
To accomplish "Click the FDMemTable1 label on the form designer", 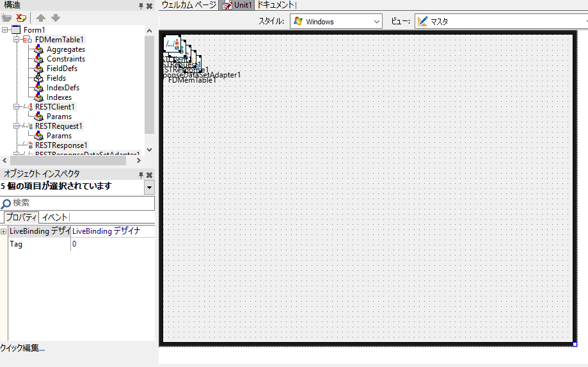I will click(192, 80).
